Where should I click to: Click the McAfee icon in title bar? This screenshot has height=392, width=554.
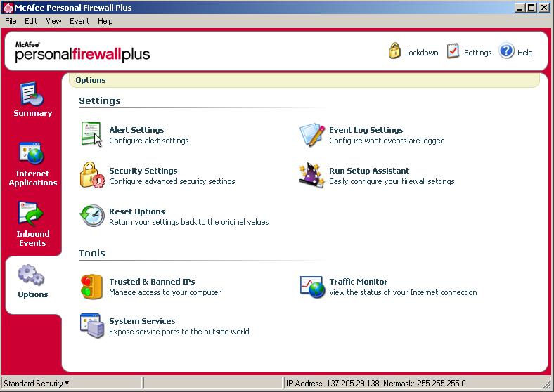click(x=8, y=8)
